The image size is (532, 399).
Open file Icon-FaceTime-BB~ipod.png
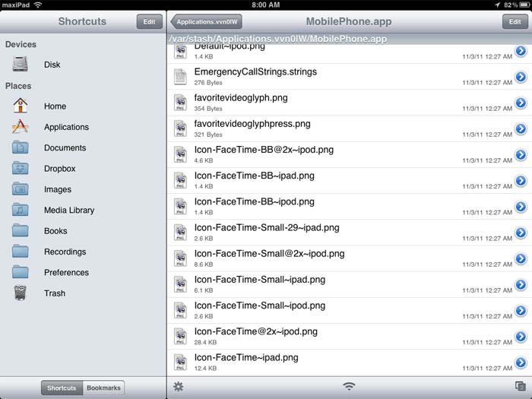pyautogui.click(x=350, y=207)
